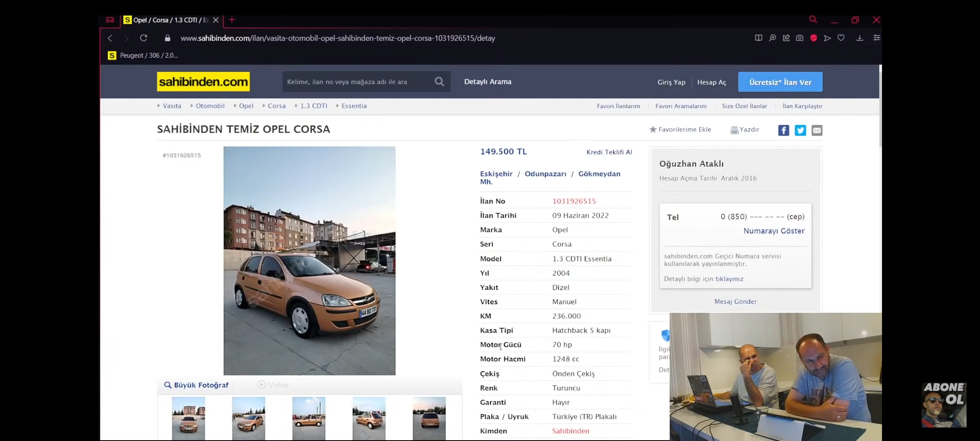Go back with the browser back arrow
The image size is (980, 441).
click(110, 38)
